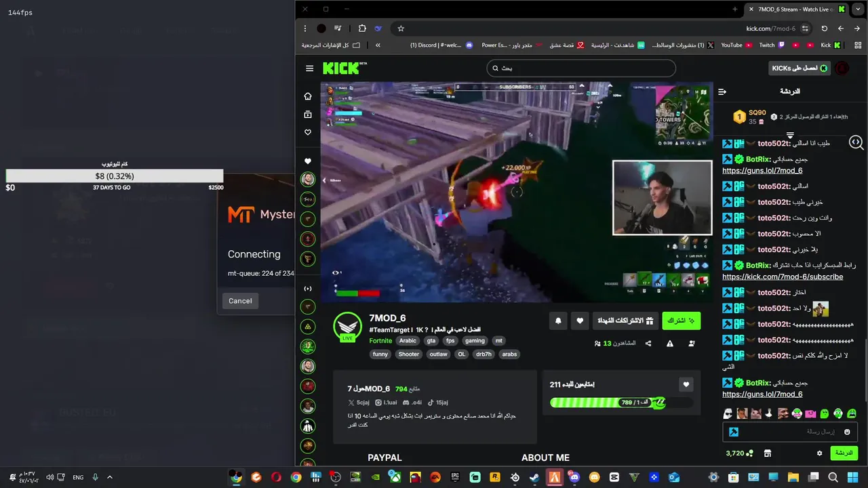Click the $8 donation goal progress bar

pyautogui.click(x=115, y=176)
